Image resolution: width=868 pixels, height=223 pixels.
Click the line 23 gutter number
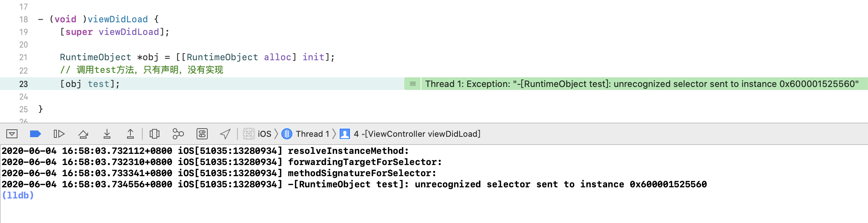click(x=23, y=84)
